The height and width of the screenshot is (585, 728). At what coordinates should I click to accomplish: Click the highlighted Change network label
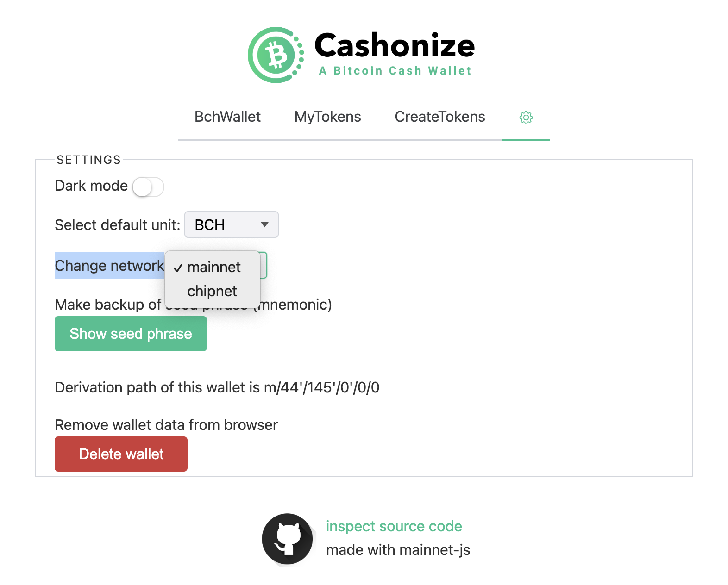(x=109, y=266)
